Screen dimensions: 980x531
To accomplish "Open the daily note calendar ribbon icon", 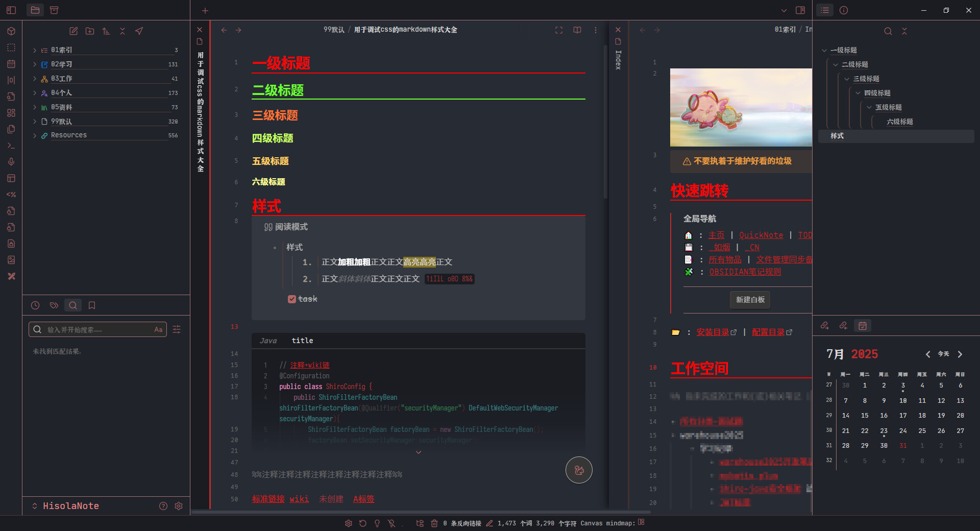I will [x=11, y=64].
